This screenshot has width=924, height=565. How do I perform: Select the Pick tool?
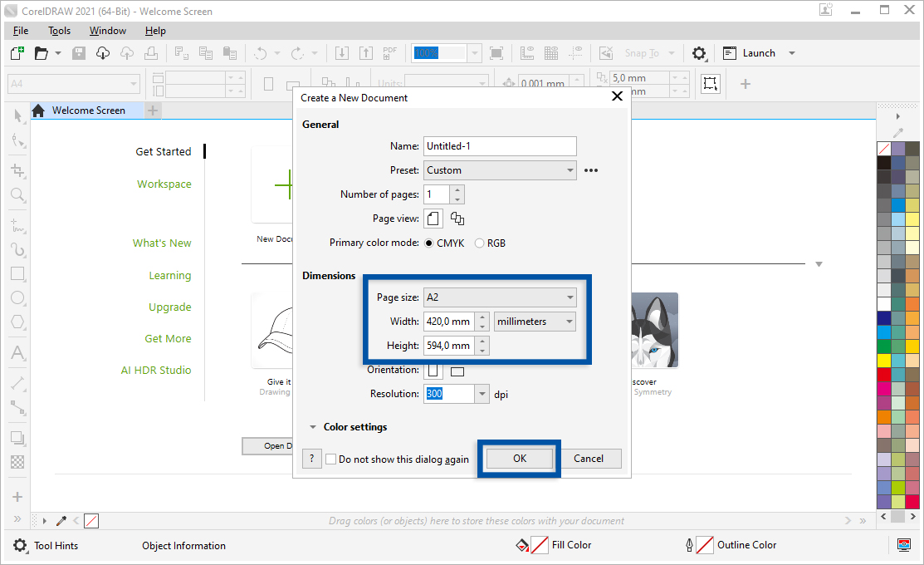(x=17, y=115)
